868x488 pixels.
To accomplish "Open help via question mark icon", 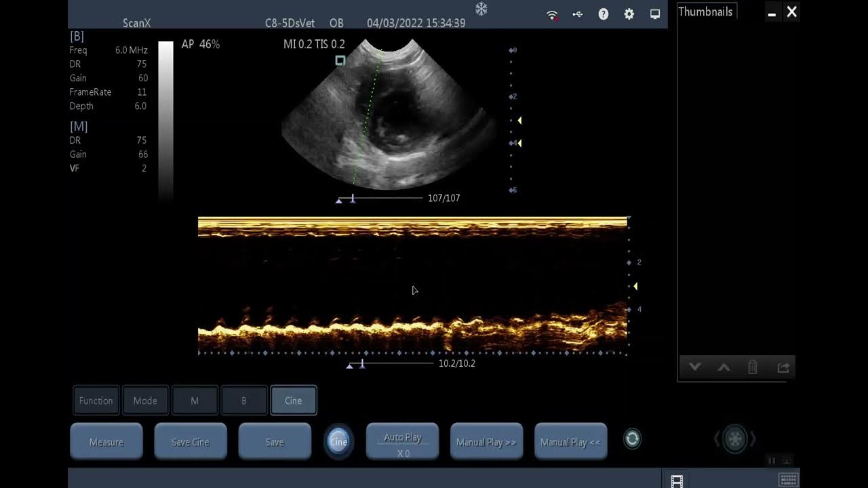I will [x=604, y=14].
